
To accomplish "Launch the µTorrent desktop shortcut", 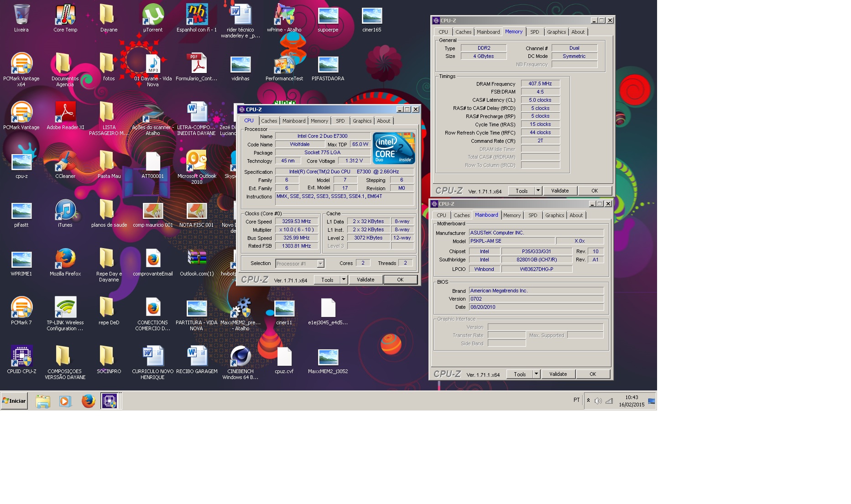I will [x=153, y=18].
